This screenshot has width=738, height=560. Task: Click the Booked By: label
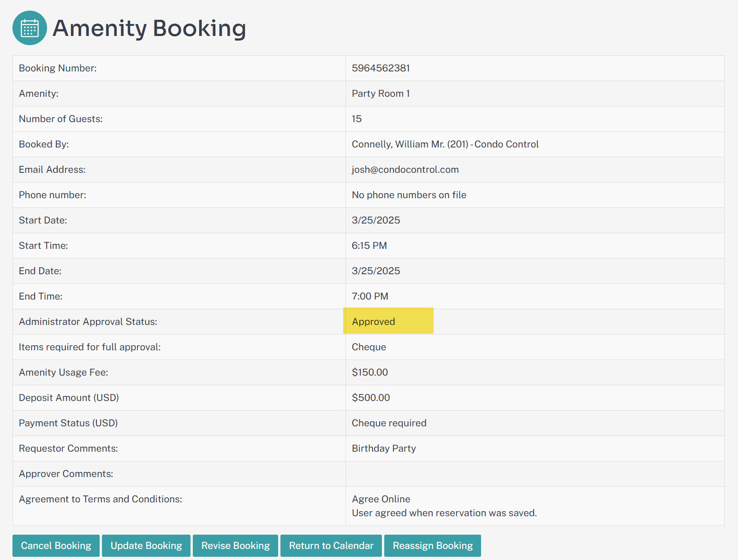coord(44,144)
